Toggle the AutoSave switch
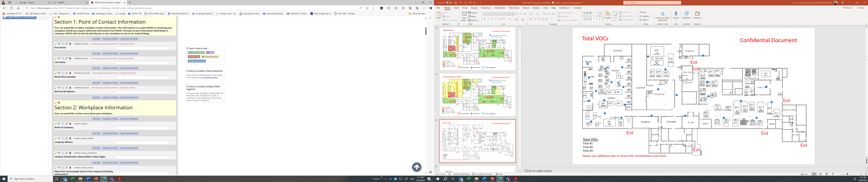This screenshot has width=868, height=182. [449, 3]
